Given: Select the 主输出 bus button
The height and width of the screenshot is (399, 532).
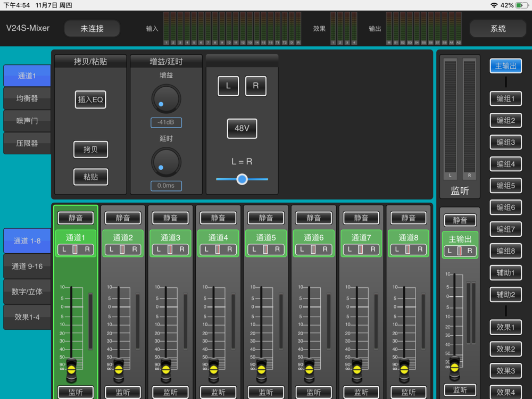Looking at the screenshot, I should pos(505,66).
